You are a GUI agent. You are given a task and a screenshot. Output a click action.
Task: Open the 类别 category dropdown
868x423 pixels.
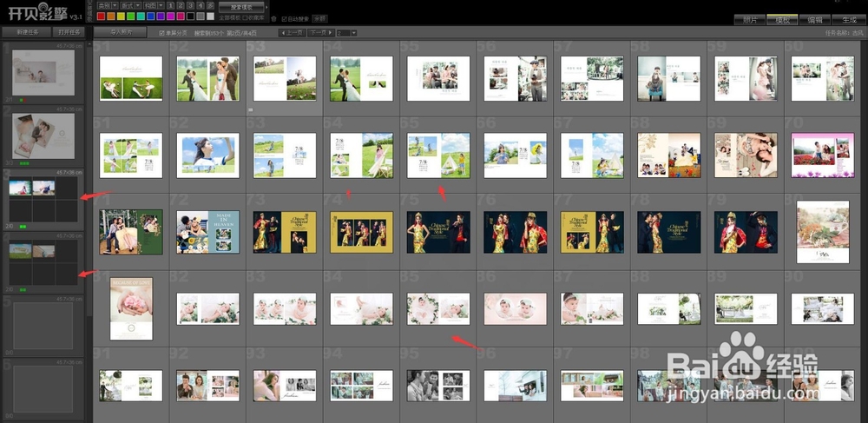(x=108, y=5)
